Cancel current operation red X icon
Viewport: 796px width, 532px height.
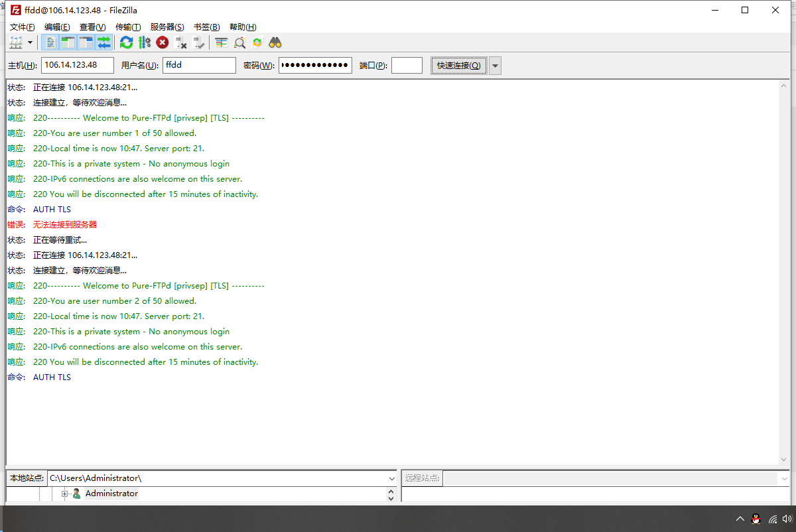point(163,42)
